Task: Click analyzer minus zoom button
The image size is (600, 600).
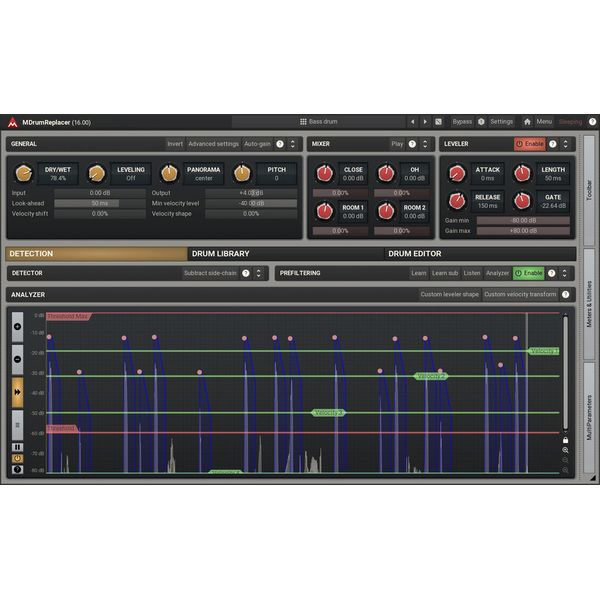Action: [x=17, y=359]
